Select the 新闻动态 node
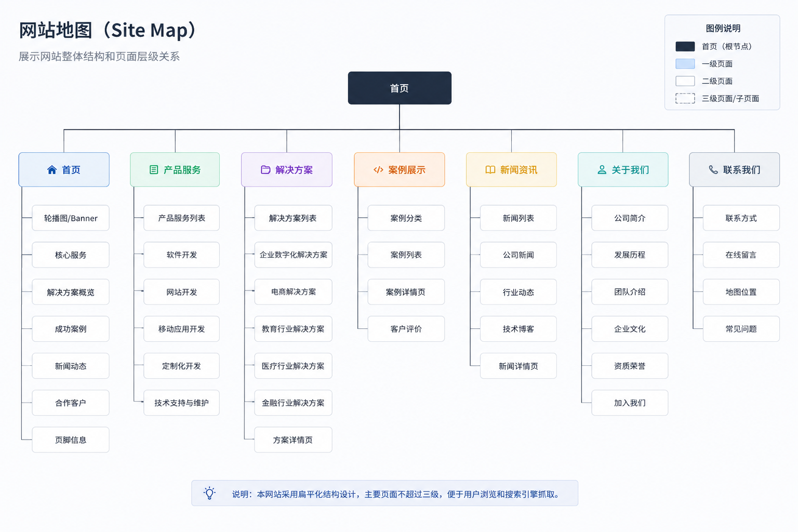 71,366
